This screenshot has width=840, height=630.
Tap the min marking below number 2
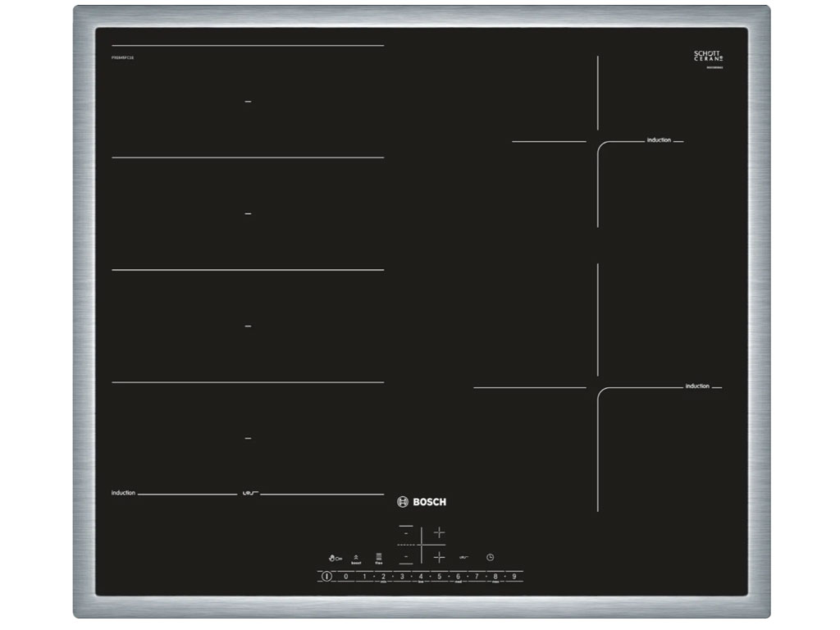point(383,581)
